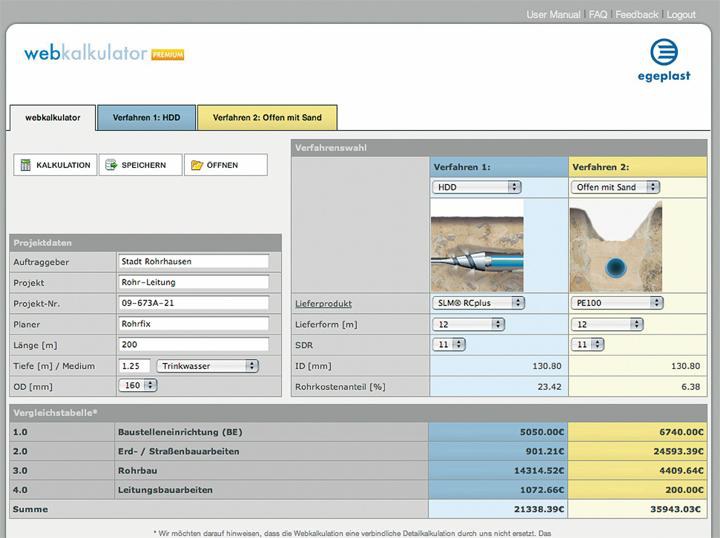Expand the SLM RCplus product dropdown
This screenshot has height=538, width=720.
[x=479, y=302]
